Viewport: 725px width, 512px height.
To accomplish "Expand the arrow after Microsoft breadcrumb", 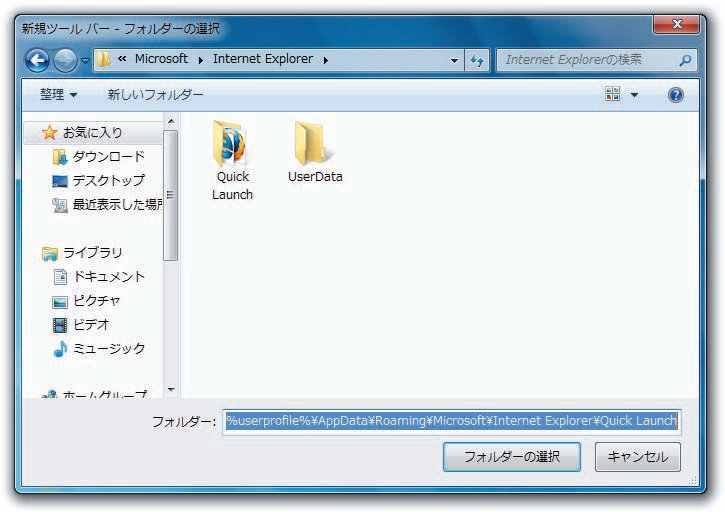I will tap(200, 60).
